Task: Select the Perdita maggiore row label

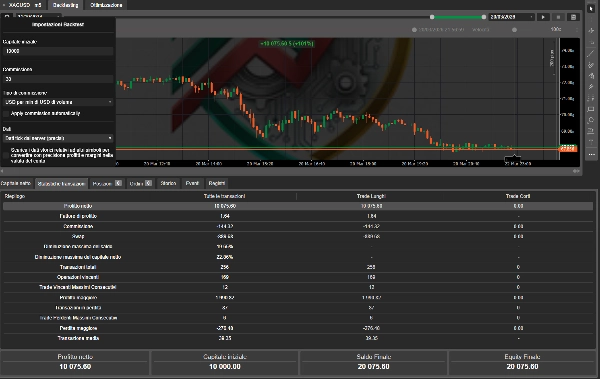Action: point(78,328)
